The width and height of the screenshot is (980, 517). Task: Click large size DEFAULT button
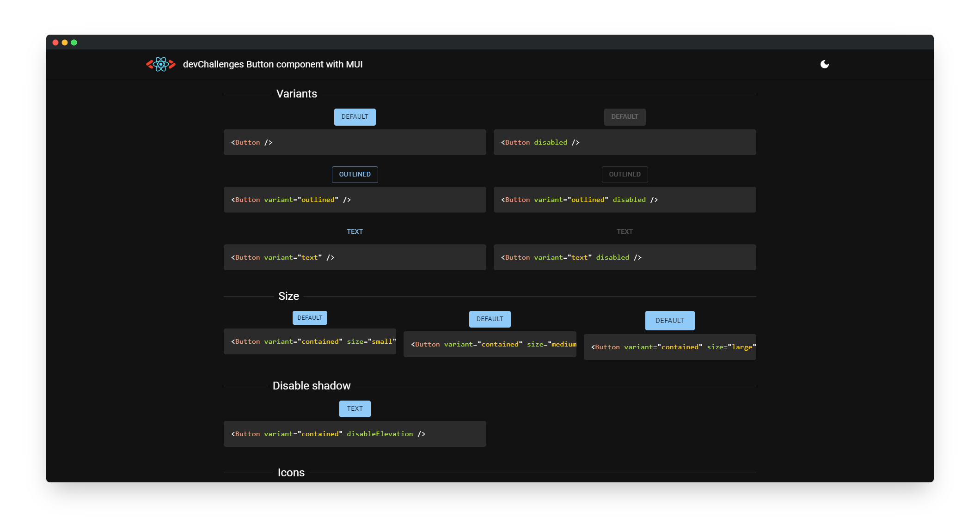click(x=670, y=320)
